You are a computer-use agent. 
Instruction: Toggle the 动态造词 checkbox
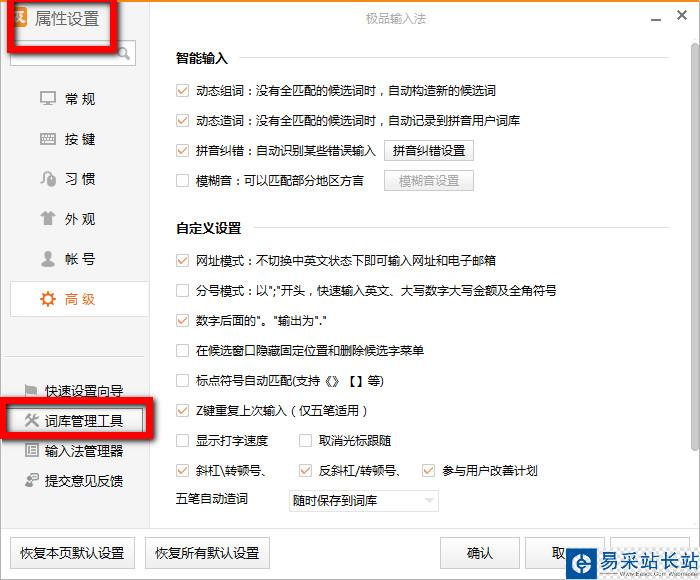point(182,121)
